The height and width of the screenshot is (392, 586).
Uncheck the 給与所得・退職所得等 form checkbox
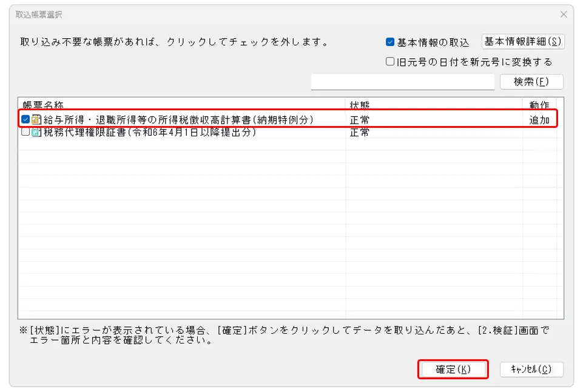pyautogui.click(x=25, y=119)
